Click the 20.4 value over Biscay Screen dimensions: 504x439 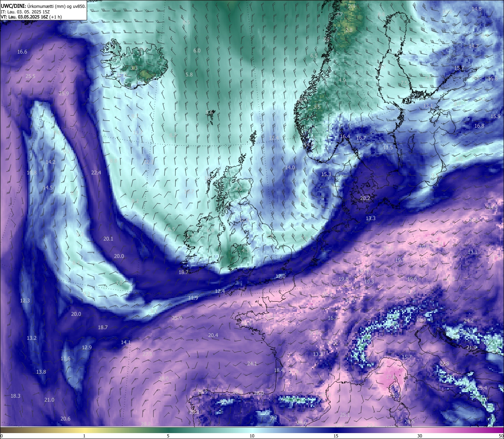pos(213,335)
